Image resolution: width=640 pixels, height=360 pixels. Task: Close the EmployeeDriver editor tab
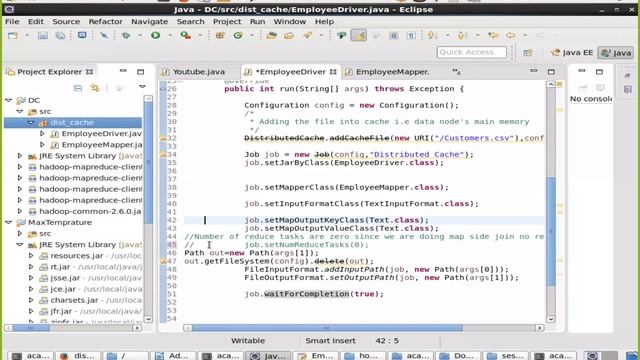333,72
